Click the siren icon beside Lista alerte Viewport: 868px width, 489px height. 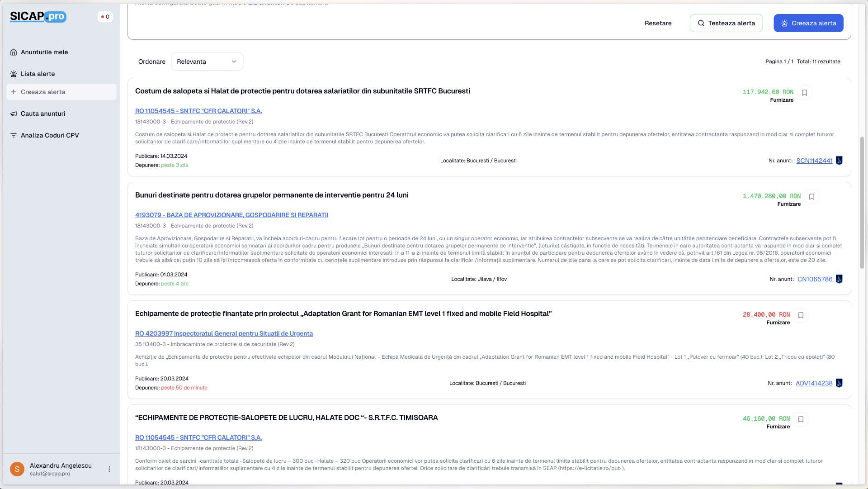point(14,74)
